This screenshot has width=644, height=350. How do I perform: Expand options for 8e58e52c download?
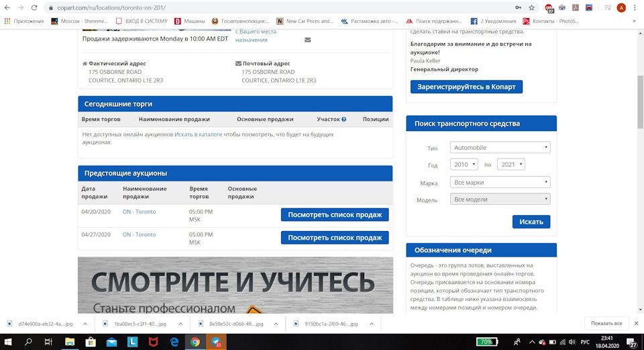pos(276,324)
